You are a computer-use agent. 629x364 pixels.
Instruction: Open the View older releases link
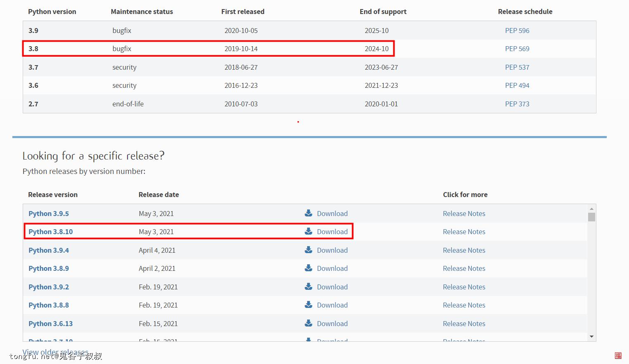[55, 352]
